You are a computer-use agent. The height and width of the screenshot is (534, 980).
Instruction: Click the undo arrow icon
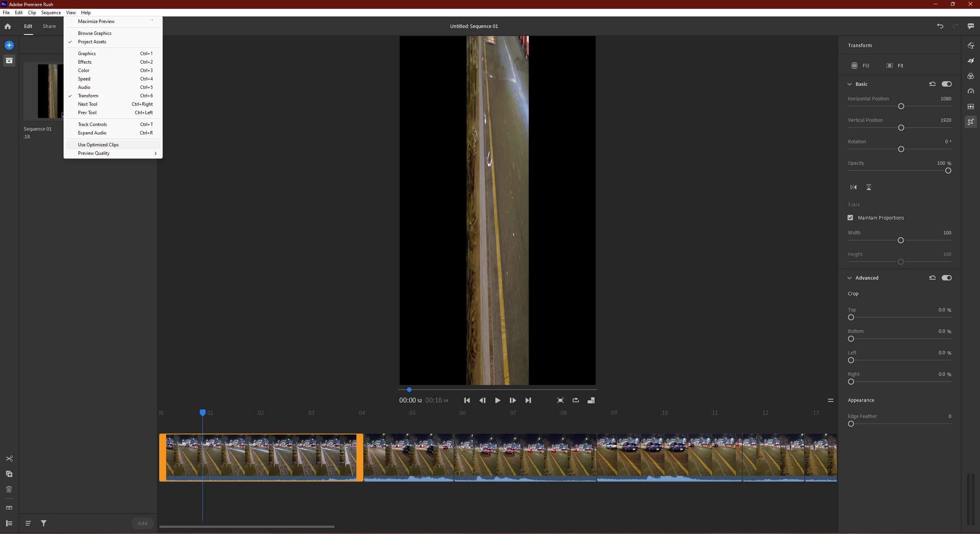pos(940,26)
